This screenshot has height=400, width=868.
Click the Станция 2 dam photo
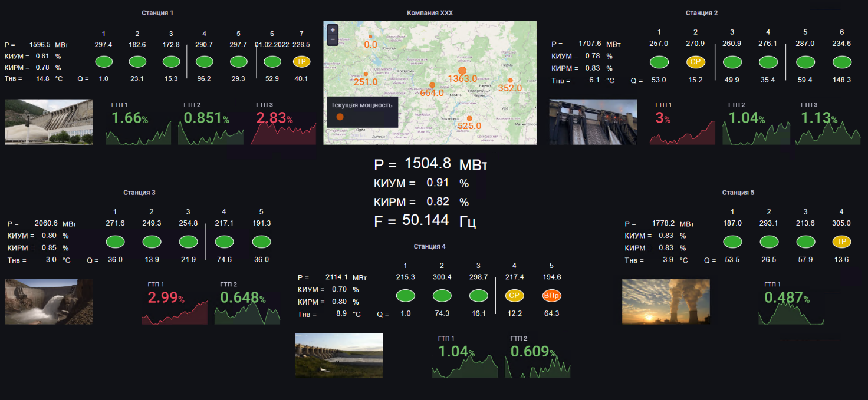(593, 122)
